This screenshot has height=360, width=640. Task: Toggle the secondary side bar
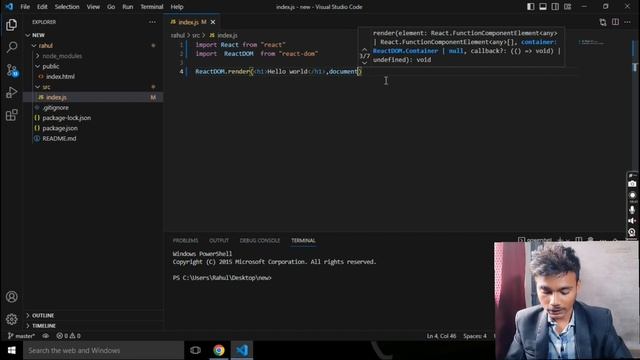tap(555, 7)
